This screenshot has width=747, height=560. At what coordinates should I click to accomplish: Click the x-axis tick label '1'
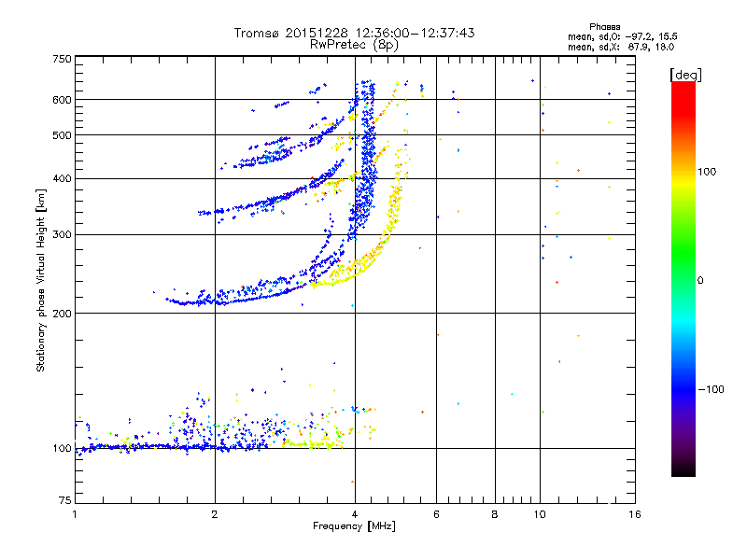click(x=75, y=514)
